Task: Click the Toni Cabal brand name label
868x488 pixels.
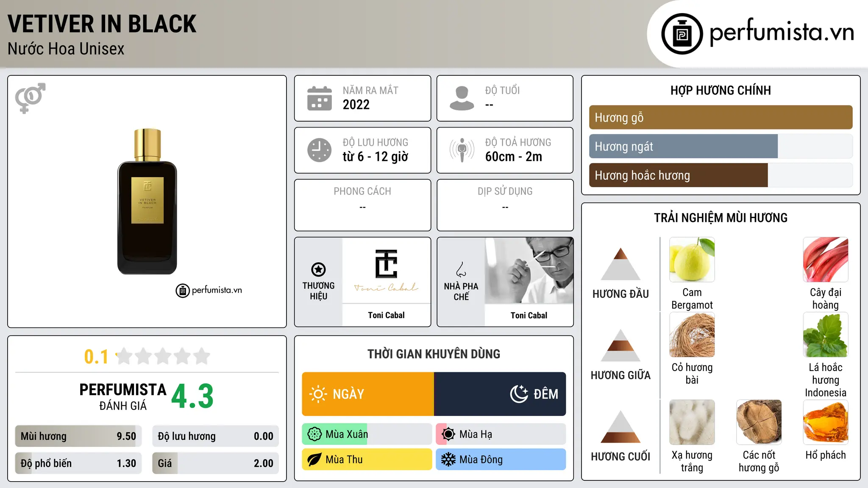Action: 386,315
